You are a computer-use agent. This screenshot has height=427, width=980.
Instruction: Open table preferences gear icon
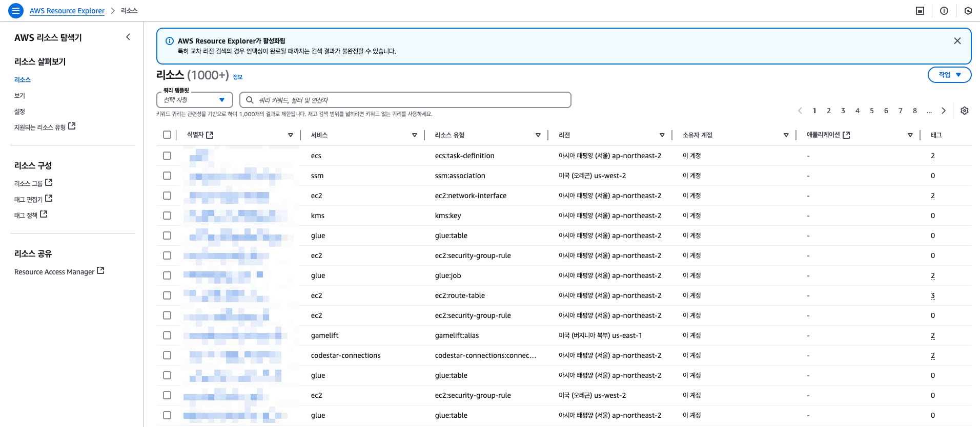(x=964, y=111)
